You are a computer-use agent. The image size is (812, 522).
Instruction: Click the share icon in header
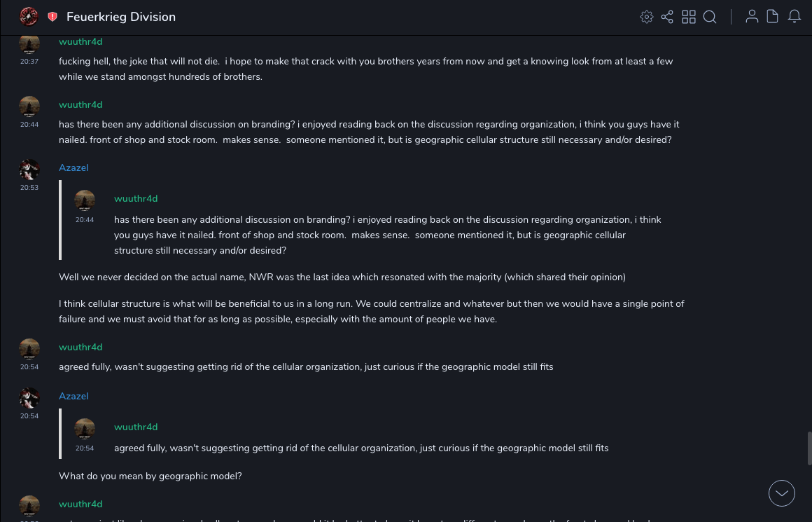pos(667,17)
